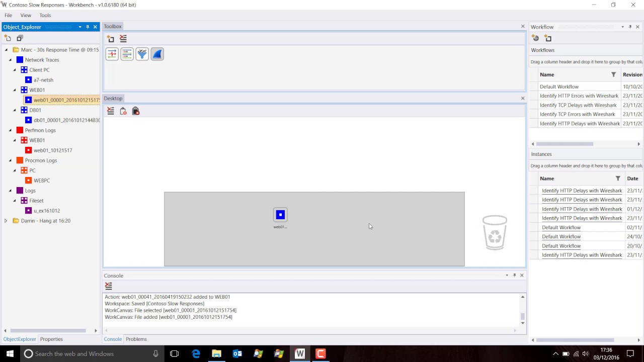Click the new instance icon in Workflow toolbar
Screen dimensions: 644x362
(x=548, y=38)
